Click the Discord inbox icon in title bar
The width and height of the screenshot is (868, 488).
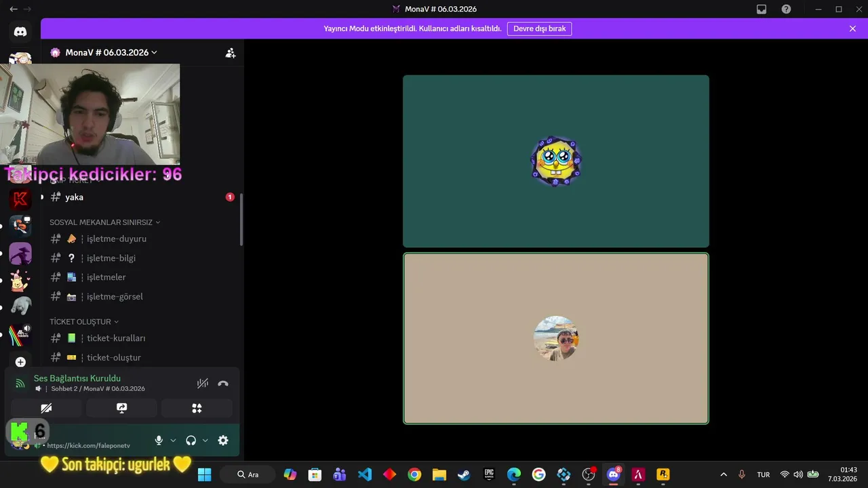762,9
